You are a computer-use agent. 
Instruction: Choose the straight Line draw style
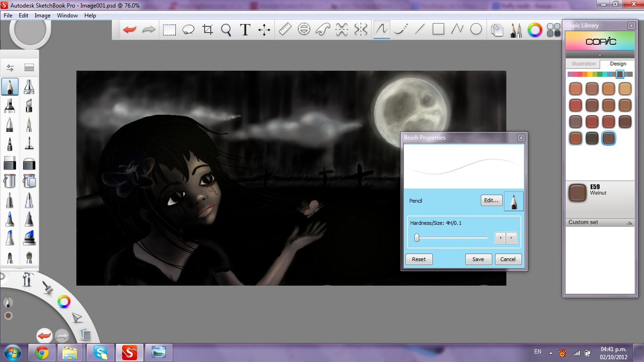point(420,30)
